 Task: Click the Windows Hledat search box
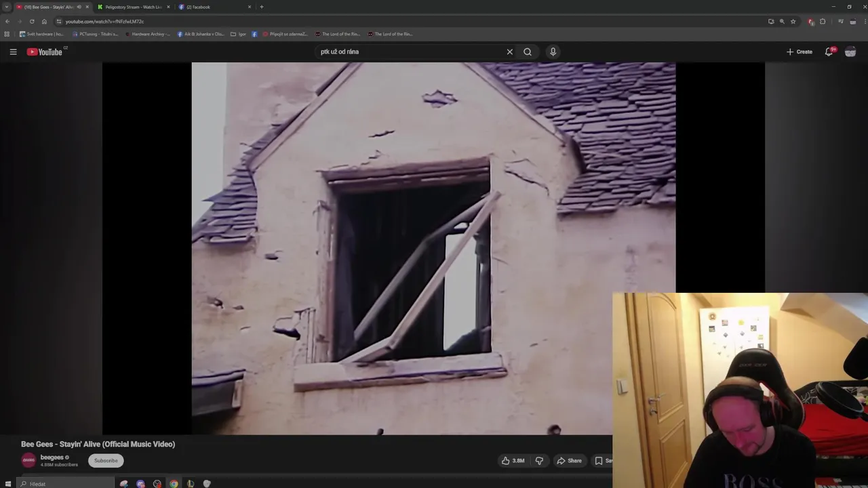coord(66,483)
